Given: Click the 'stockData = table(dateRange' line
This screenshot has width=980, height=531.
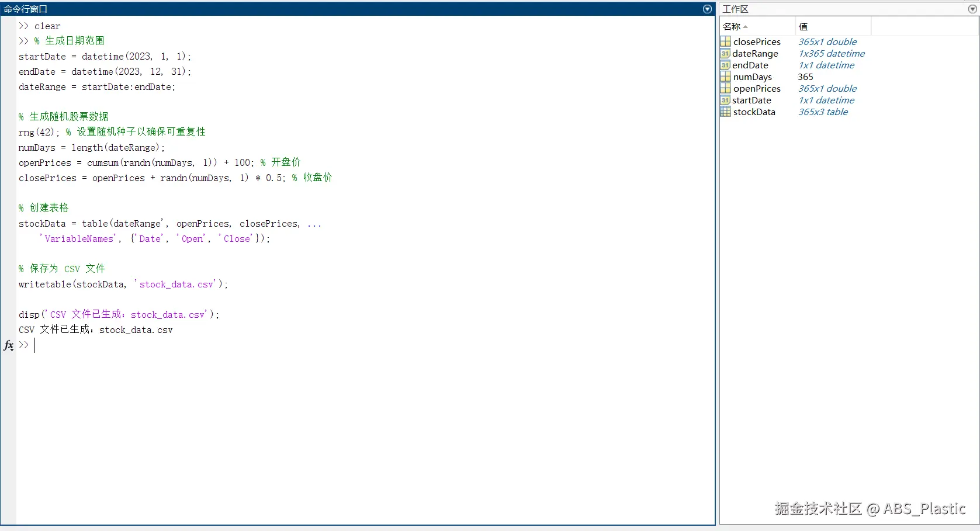Looking at the screenshot, I should [x=170, y=223].
